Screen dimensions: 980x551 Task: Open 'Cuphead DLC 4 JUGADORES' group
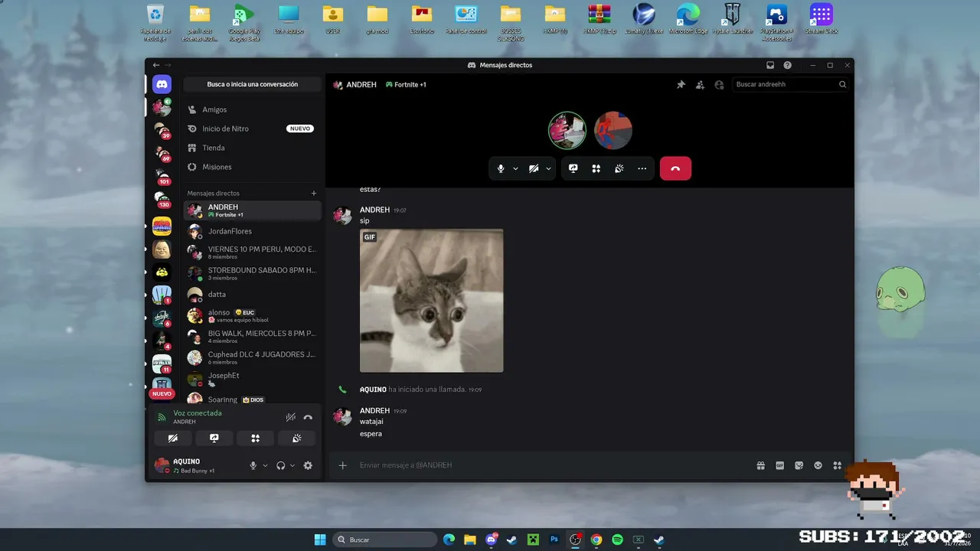pos(252,357)
